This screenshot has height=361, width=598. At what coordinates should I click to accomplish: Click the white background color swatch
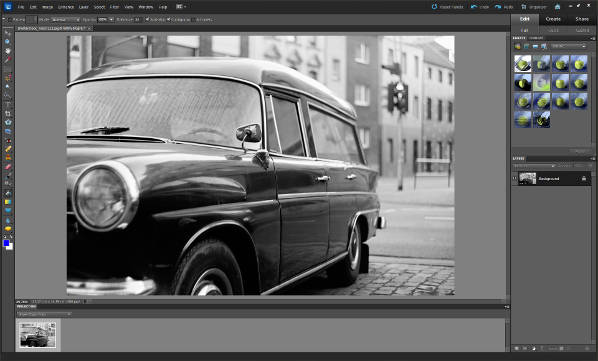click(10, 247)
